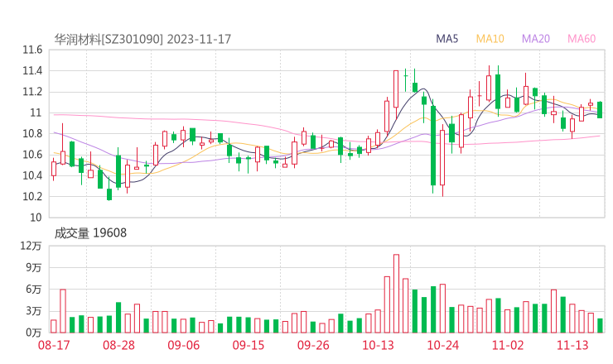Click the 10.2 price axis label
Screen dimensions: 613x364
(x=32, y=196)
